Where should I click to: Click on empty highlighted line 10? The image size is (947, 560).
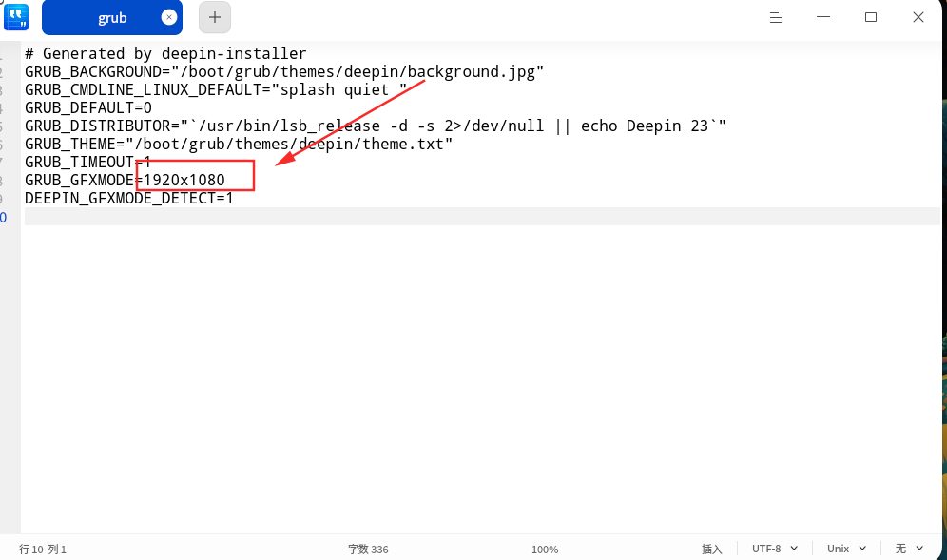click(482, 216)
